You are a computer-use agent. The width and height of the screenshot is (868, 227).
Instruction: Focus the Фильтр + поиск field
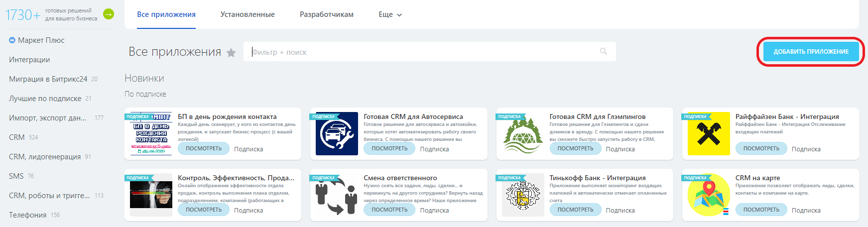pos(429,52)
